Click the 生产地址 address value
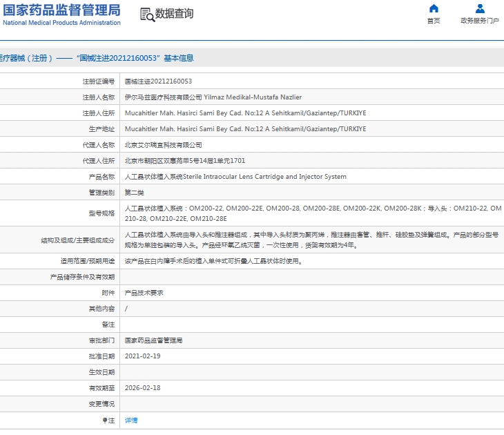Screen dimensions: 504x435 point(245,129)
